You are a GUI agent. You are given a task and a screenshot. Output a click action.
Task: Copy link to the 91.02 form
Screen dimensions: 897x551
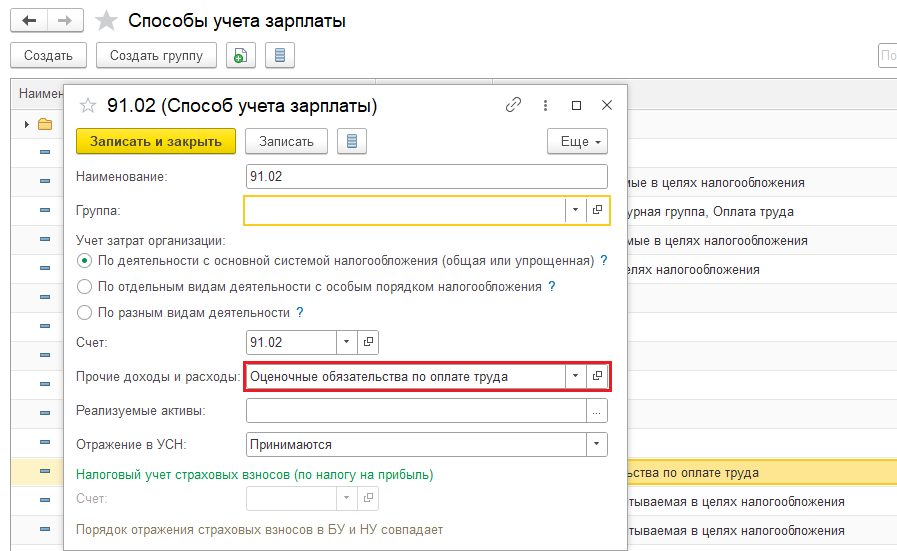(x=514, y=105)
